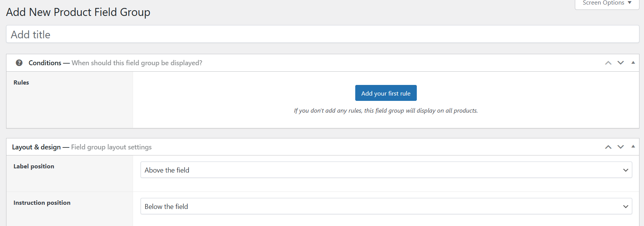Collapse the Layout & design panel
The image size is (644, 226).
coord(633,147)
